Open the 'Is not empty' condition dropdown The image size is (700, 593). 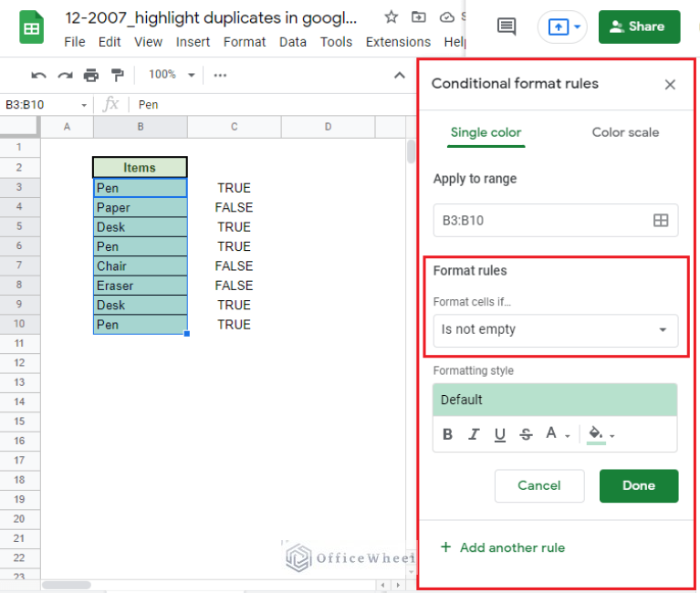tap(556, 330)
